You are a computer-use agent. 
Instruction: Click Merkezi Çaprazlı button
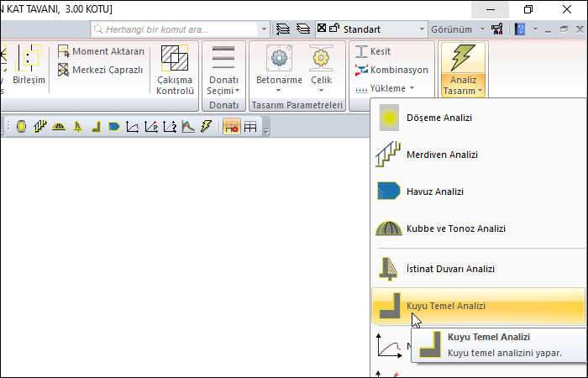click(x=100, y=70)
